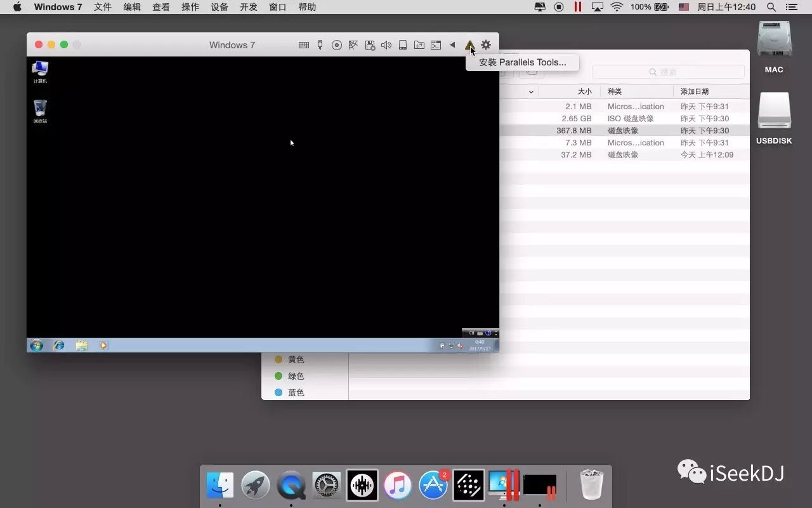Open the keyboard icon in Windows 7 toolbar

[304, 45]
